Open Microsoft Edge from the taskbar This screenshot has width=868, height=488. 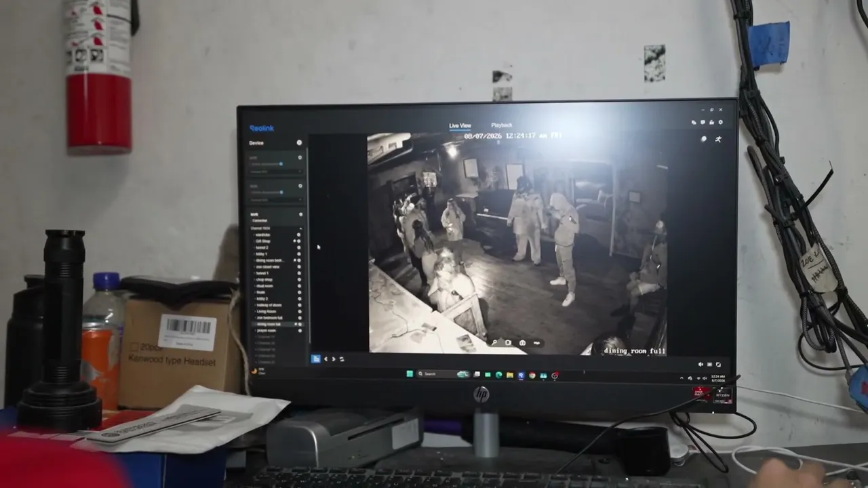point(498,375)
